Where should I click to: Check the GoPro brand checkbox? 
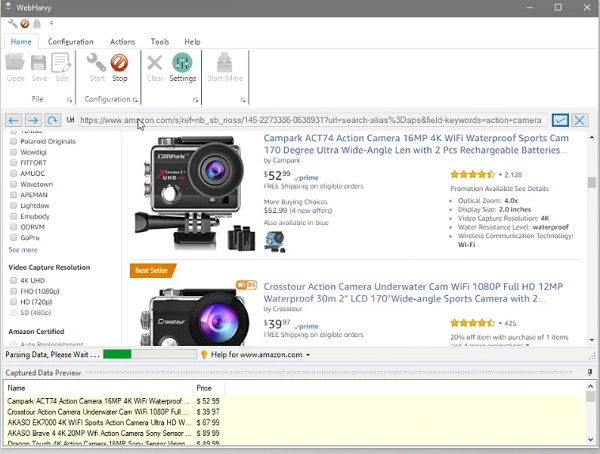[x=13, y=238]
